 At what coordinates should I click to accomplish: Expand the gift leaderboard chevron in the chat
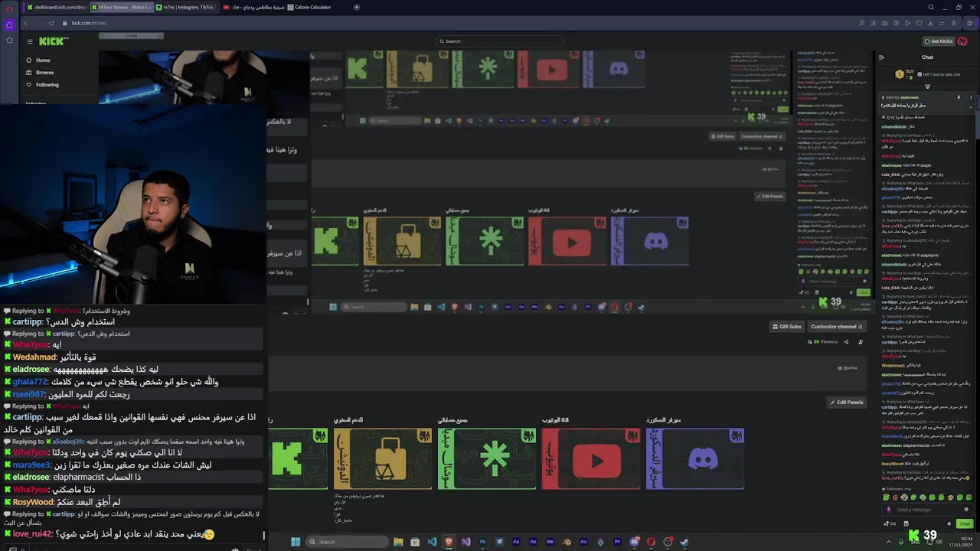point(927,86)
